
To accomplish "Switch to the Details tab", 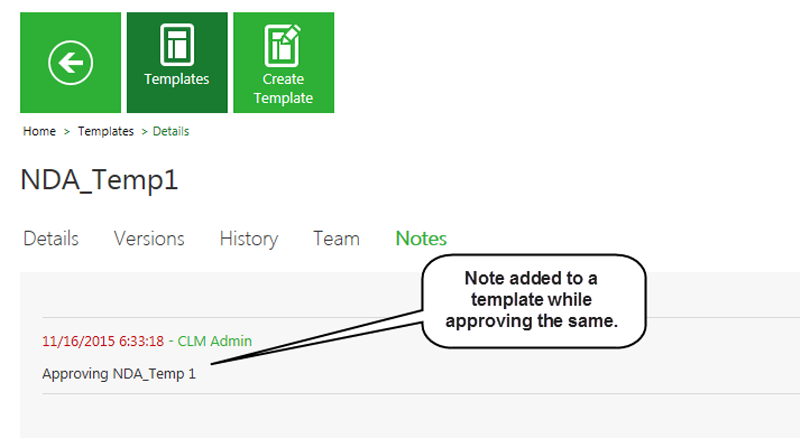I will (x=51, y=239).
